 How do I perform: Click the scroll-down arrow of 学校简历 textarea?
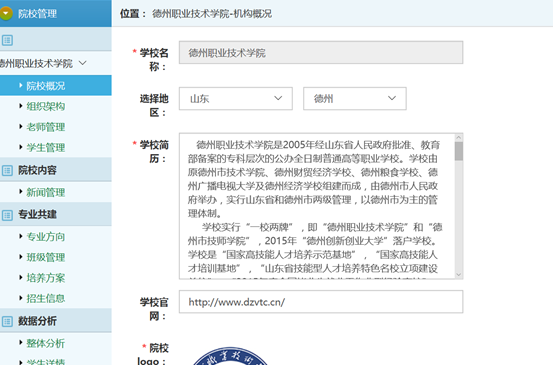(458, 274)
